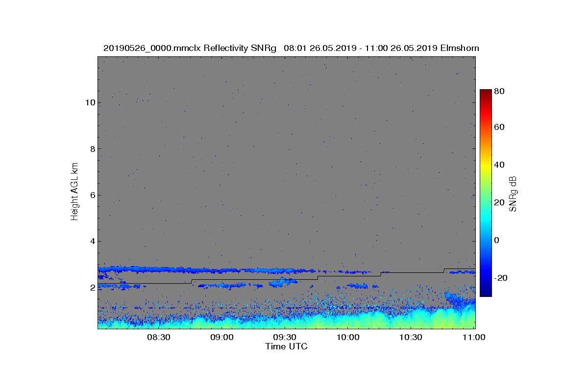Click the height tick label 6
Screen dimensions: 588x392
(x=92, y=195)
